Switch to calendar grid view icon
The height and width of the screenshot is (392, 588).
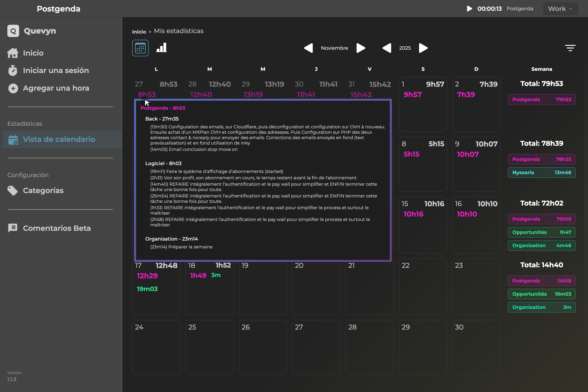[140, 48]
